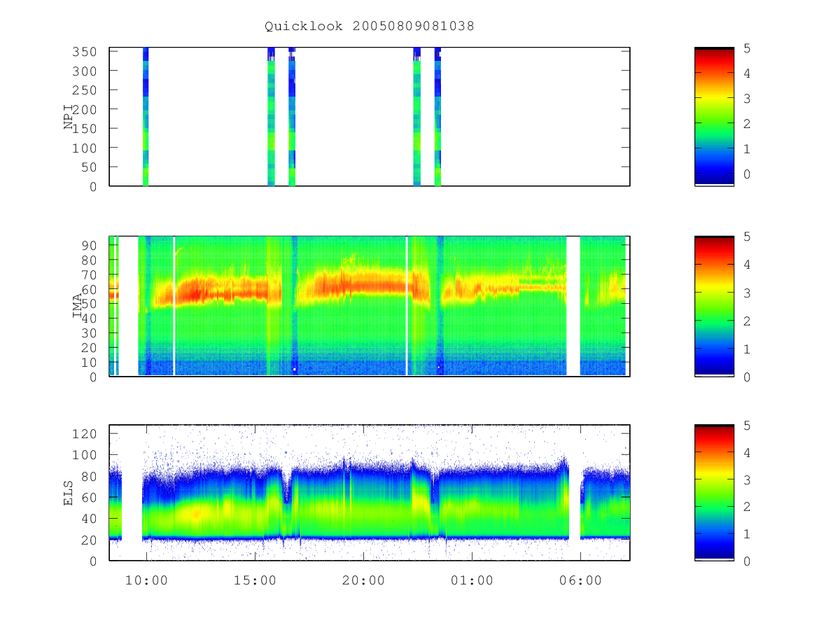840x630 pixels.
Task: Click the 0 label on IMA color bar
Action: (x=747, y=377)
